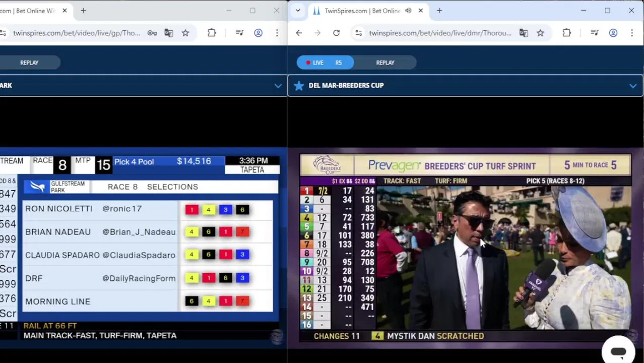This screenshot has height=363, width=644.
Task: Expand Del Mar-Breeders Cup track dropdown
Action: tap(633, 86)
